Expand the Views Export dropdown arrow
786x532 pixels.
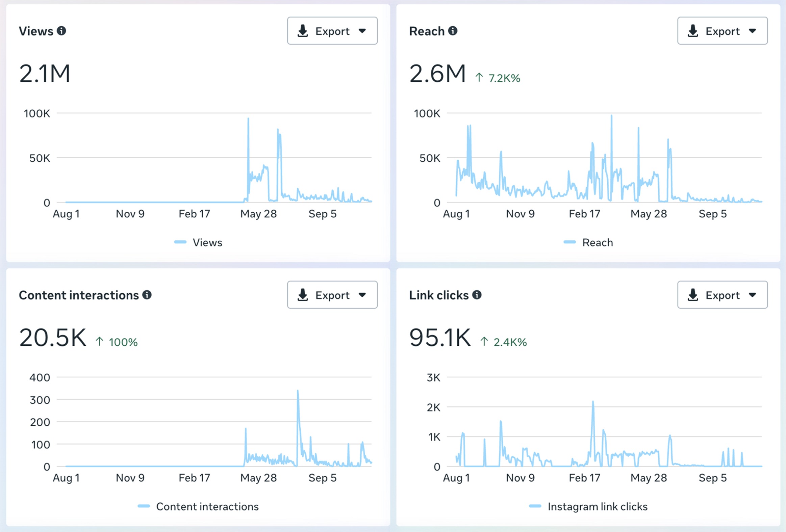(x=362, y=31)
